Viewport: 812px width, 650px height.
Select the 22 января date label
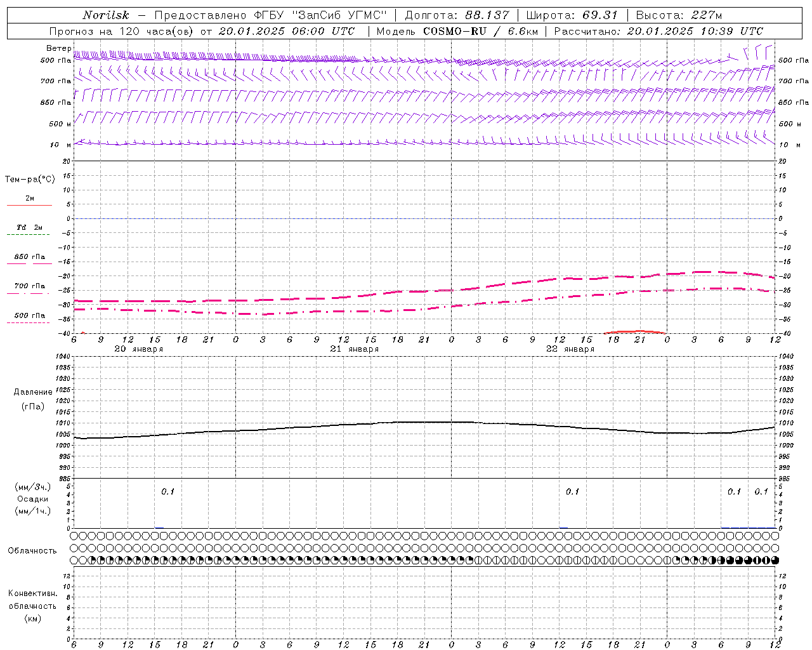[570, 349]
